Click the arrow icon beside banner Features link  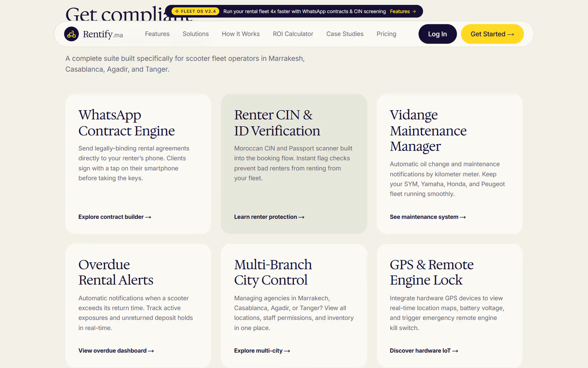click(414, 11)
